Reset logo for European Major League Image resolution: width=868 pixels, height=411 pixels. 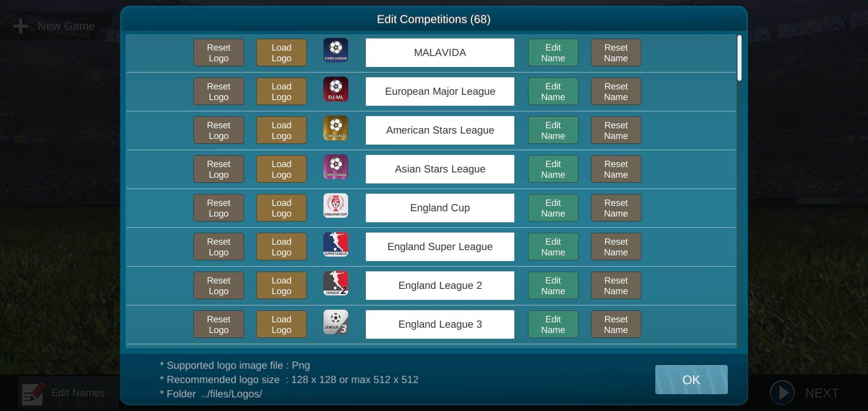click(x=219, y=91)
